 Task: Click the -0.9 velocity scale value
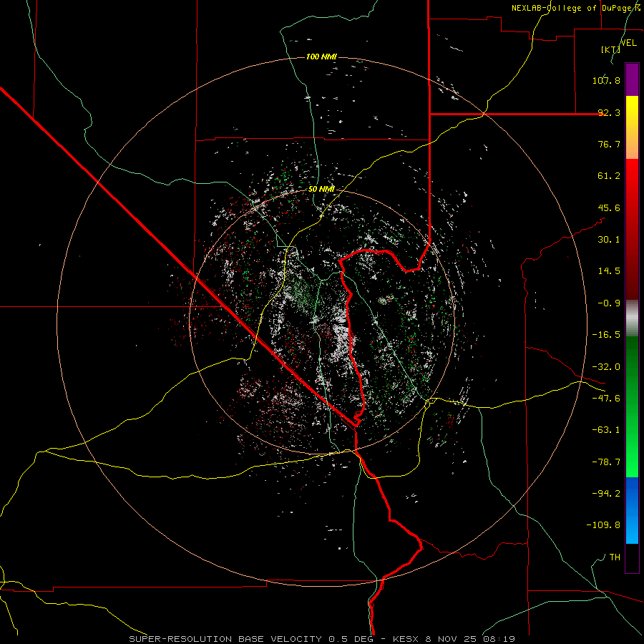(x=609, y=303)
